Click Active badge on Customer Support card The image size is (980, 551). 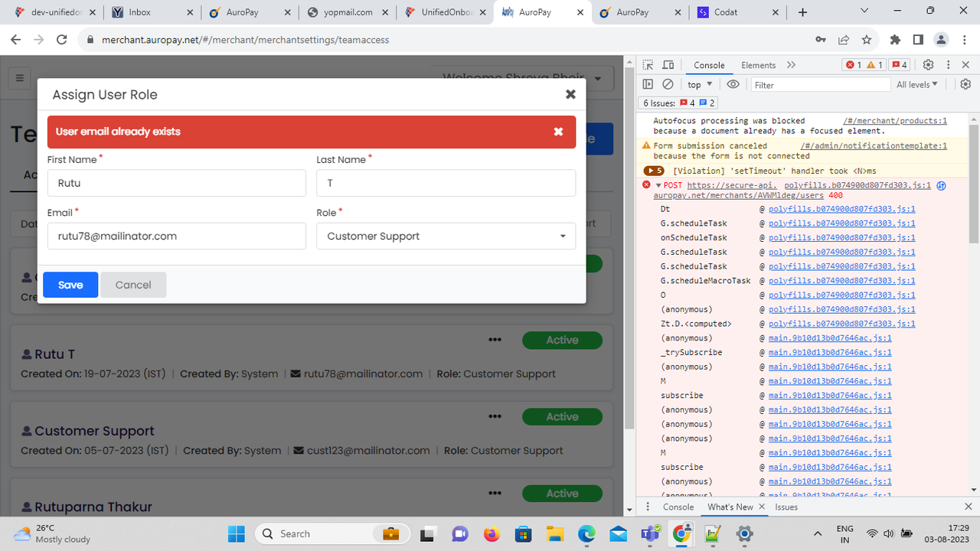(x=562, y=417)
